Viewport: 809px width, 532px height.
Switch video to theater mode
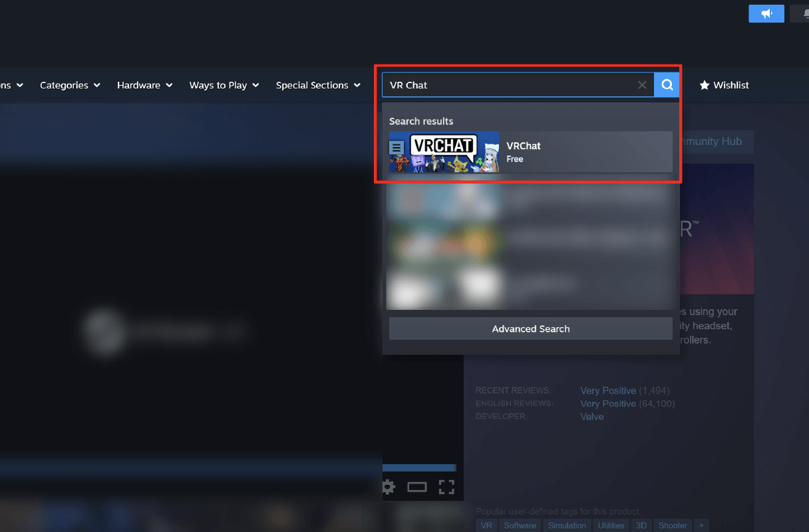tap(417, 487)
